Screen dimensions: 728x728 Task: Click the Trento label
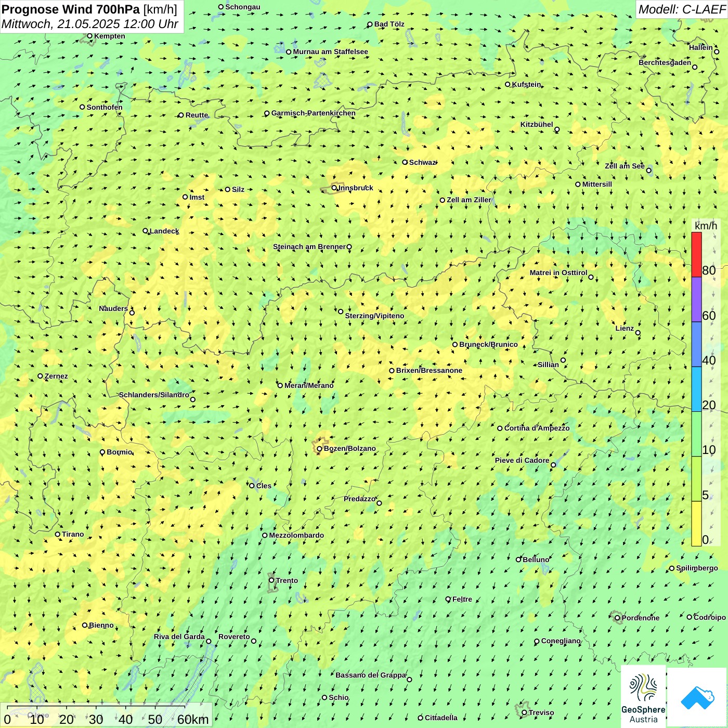[287, 580]
